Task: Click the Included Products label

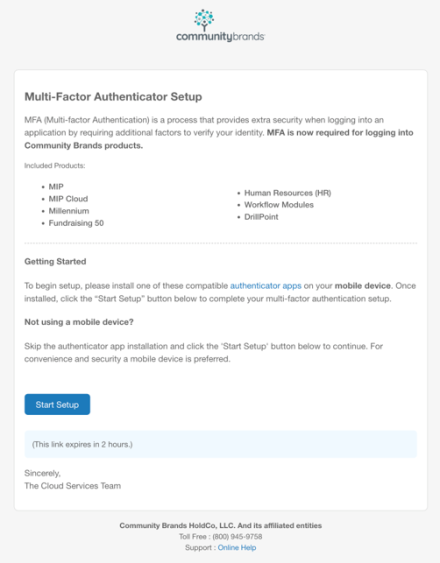Action: [x=55, y=166]
